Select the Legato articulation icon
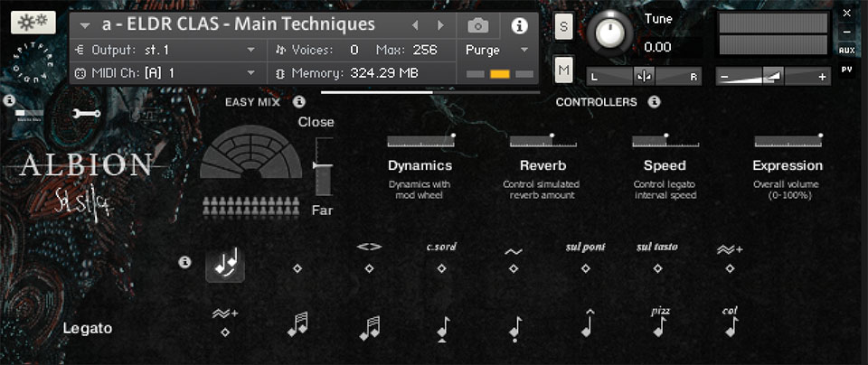The width and height of the screenshot is (868, 365). [x=225, y=265]
